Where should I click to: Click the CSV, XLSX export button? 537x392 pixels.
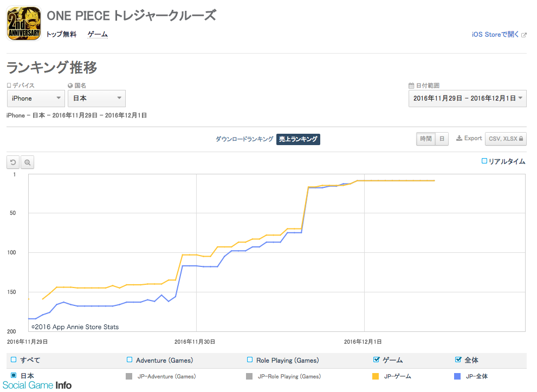pos(506,139)
